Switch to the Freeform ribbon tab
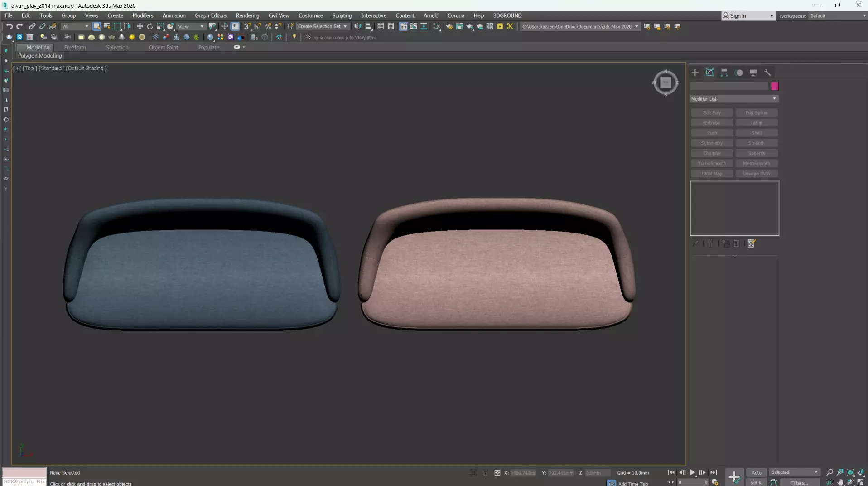This screenshot has width=868, height=486. [x=75, y=47]
